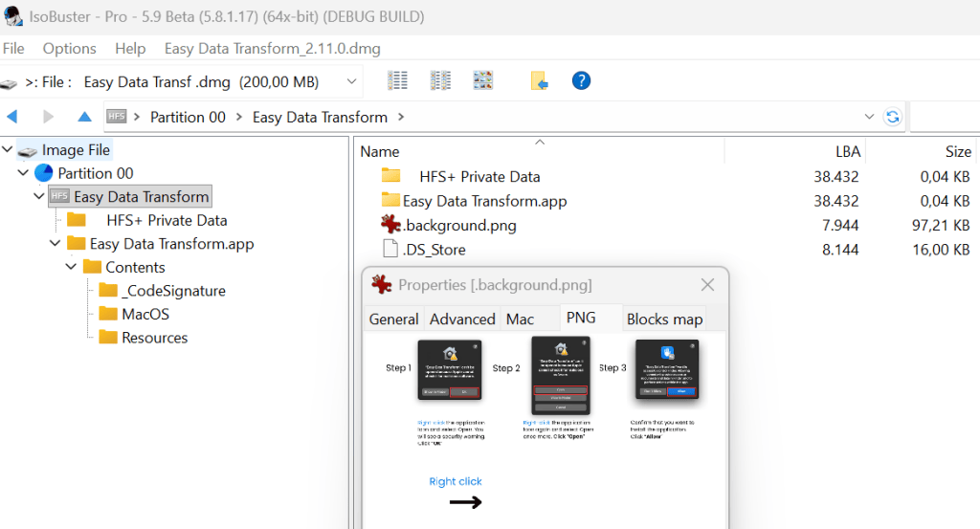Click the Resources folder icon in tree
This screenshot has height=529, width=980.
tap(108, 337)
